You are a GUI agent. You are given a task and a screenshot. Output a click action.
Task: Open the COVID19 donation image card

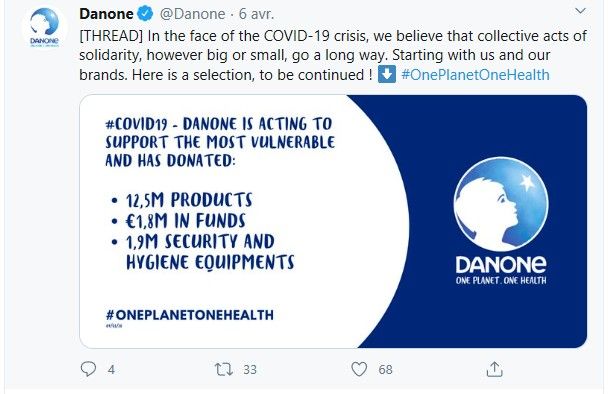[x=333, y=221]
